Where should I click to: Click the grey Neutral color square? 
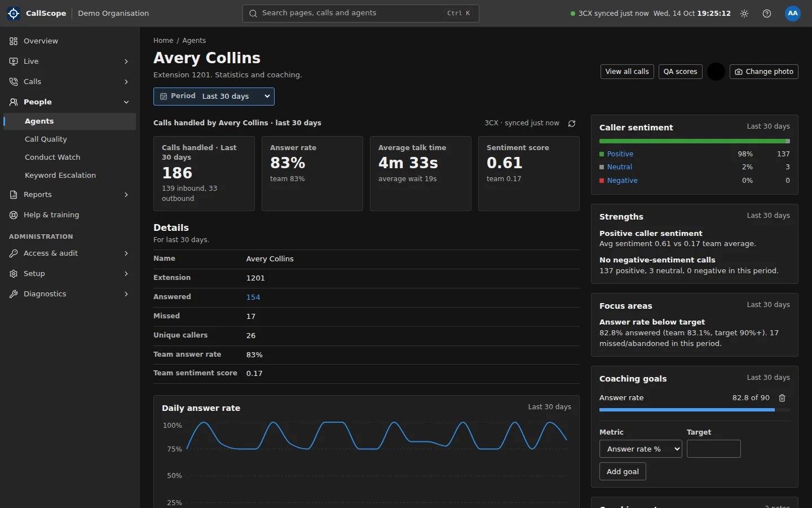coord(602,167)
